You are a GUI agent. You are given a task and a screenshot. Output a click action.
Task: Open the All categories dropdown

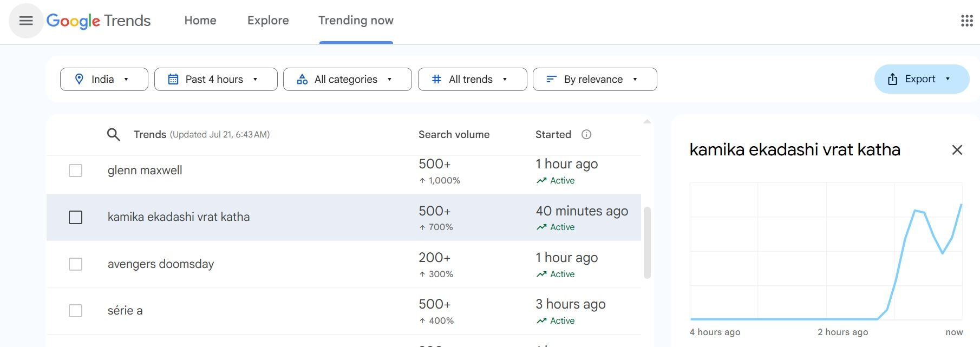[x=347, y=79]
